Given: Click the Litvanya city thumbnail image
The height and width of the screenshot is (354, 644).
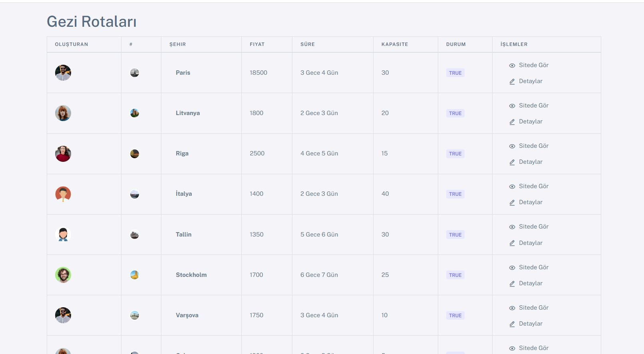Looking at the screenshot, I should (135, 113).
